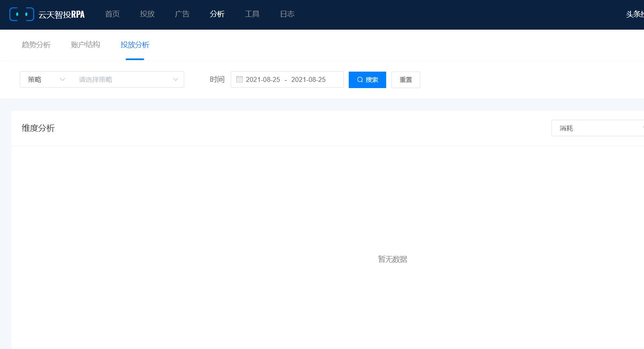Open the 消耗 metric dropdown
Viewport: 644px width, 349px height.
pyautogui.click(x=598, y=128)
